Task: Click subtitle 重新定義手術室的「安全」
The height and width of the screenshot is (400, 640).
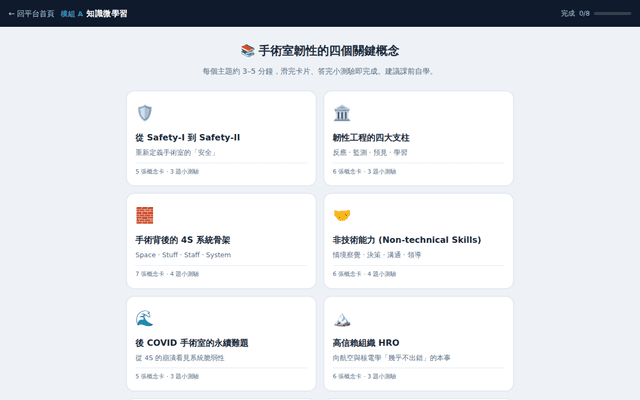Action: pyautogui.click(x=177, y=152)
